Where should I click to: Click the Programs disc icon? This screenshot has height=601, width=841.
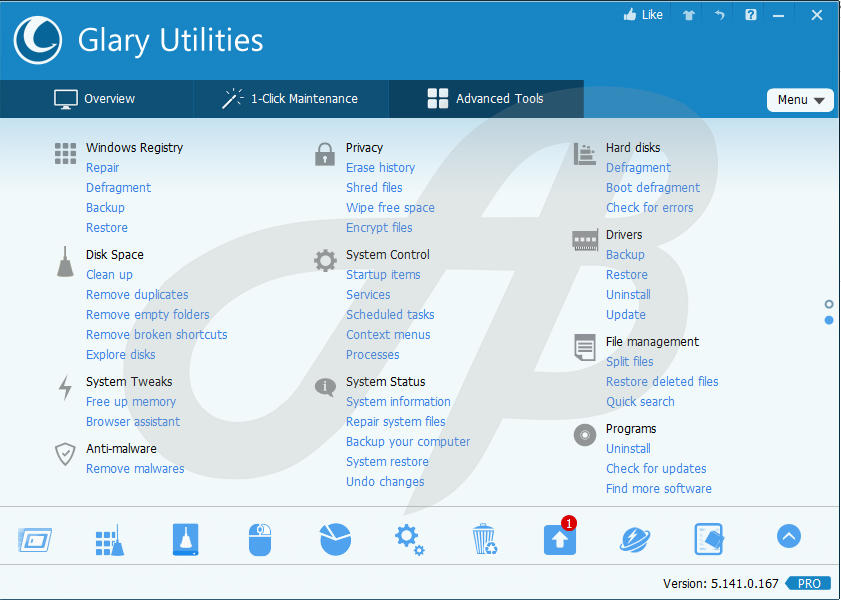click(585, 435)
